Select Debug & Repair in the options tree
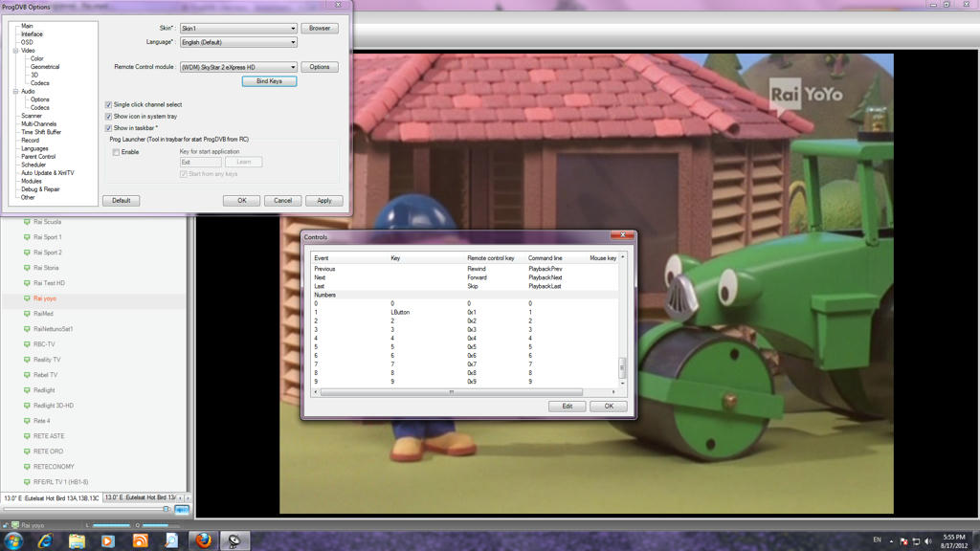The height and width of the screenshot is (551, 980). click(x=40, y=189)
